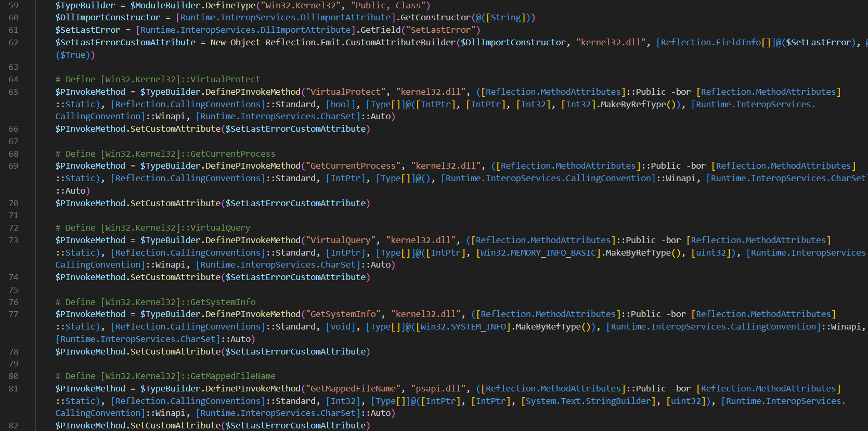Click $SetLastErrorCustomAttribute variable on line 62
The image size is (868, 431).
125,42
